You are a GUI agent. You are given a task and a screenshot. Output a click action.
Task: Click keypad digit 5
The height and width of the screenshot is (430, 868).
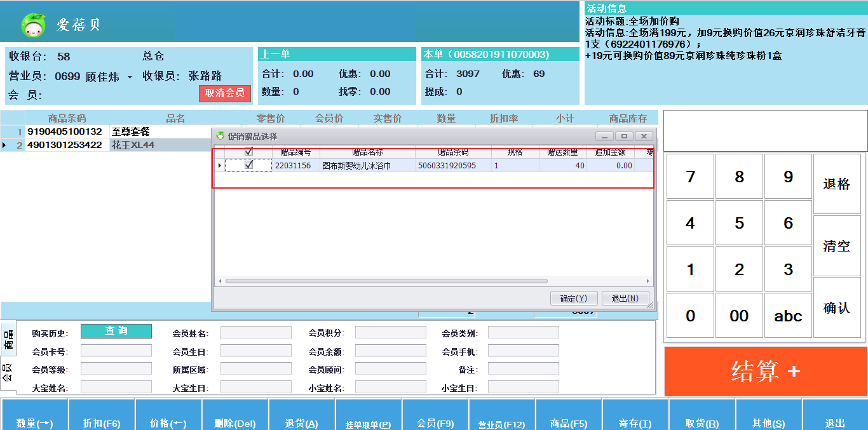click(739, 223)
